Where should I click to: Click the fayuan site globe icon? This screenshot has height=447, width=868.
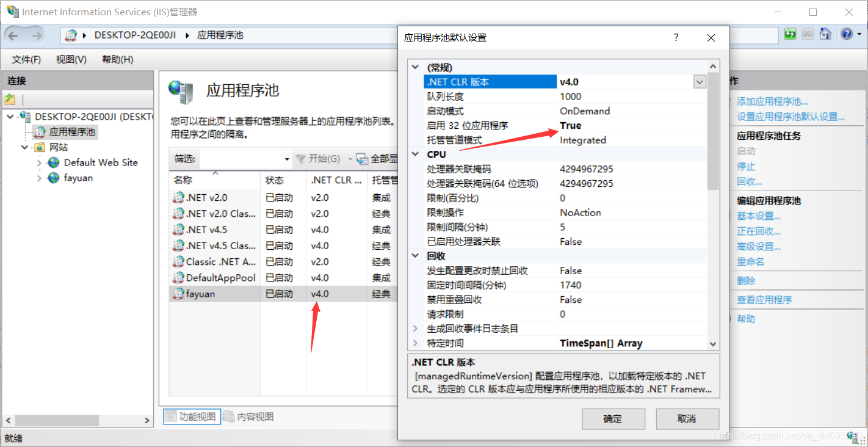[54, 178]
